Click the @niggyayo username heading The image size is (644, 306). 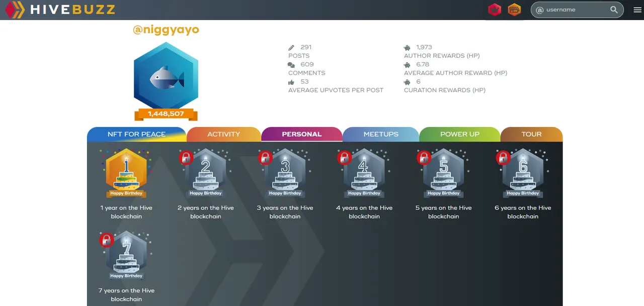tap(166, 30)
